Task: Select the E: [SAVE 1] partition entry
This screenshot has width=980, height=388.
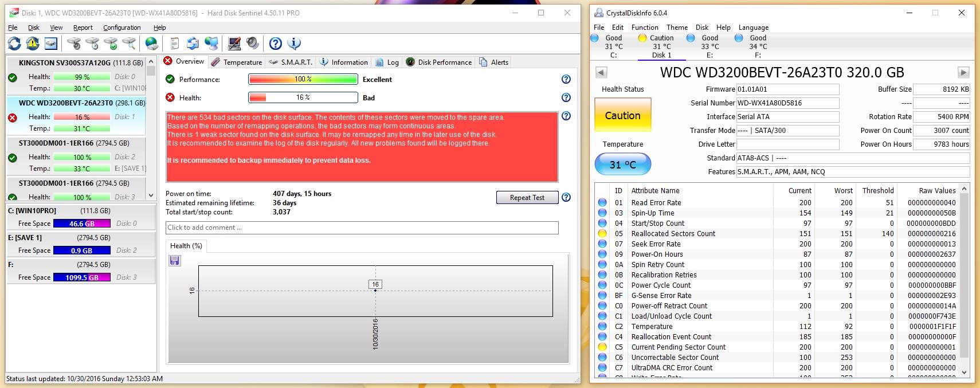Action: click(81, 244)
